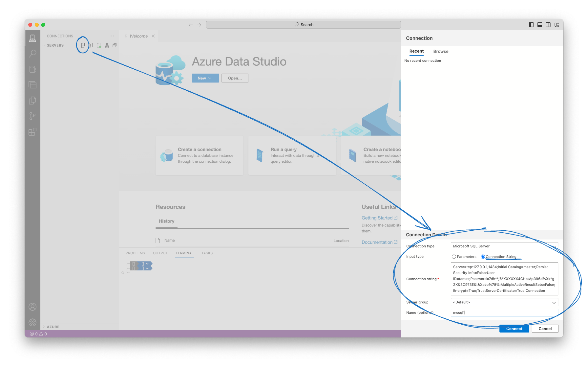Select the Welcome editor tab
The image size is (588, 368).
(138, 36)
